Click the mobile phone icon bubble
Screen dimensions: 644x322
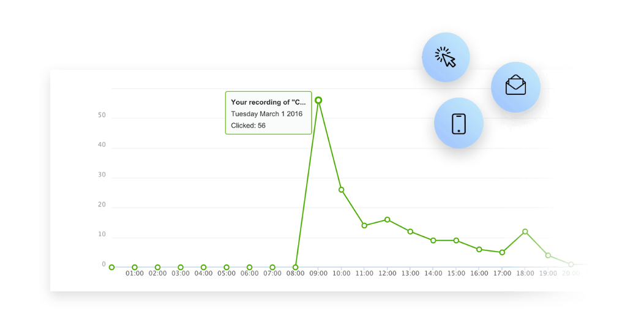coord(459,123)
